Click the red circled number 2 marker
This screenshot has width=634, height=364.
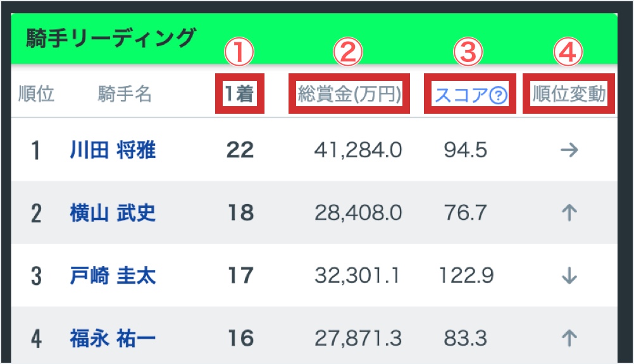pos(348,53)
